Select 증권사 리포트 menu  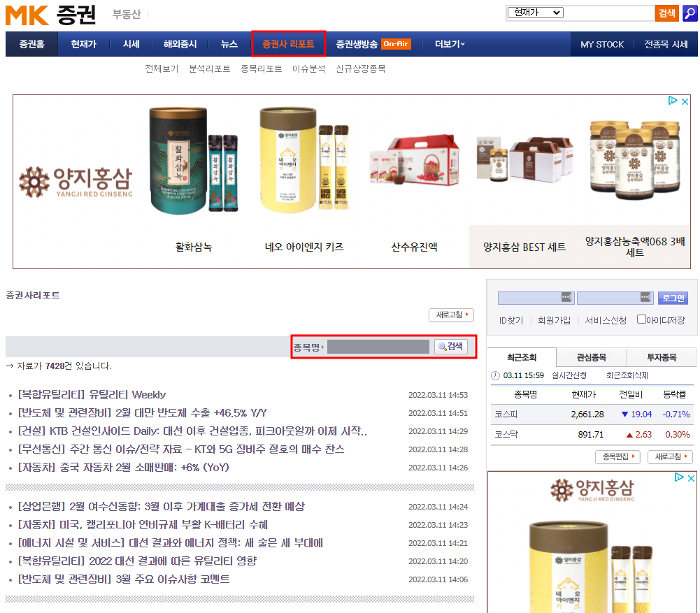pyautogui.click(x=288, y=44)
